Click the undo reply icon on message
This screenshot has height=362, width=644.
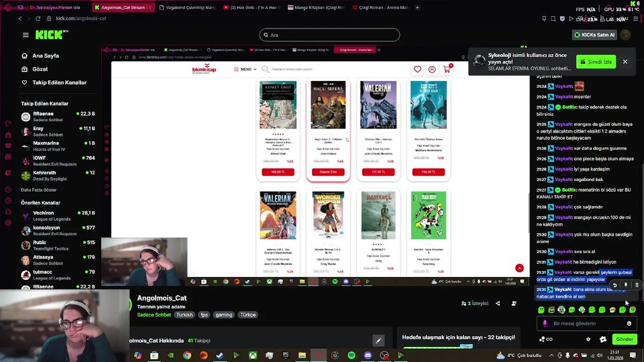click(614, 285)
